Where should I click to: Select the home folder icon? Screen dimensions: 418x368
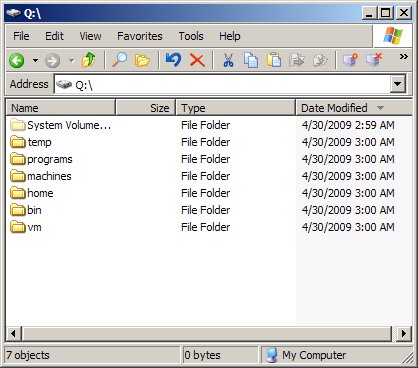(x=18, y=193)
